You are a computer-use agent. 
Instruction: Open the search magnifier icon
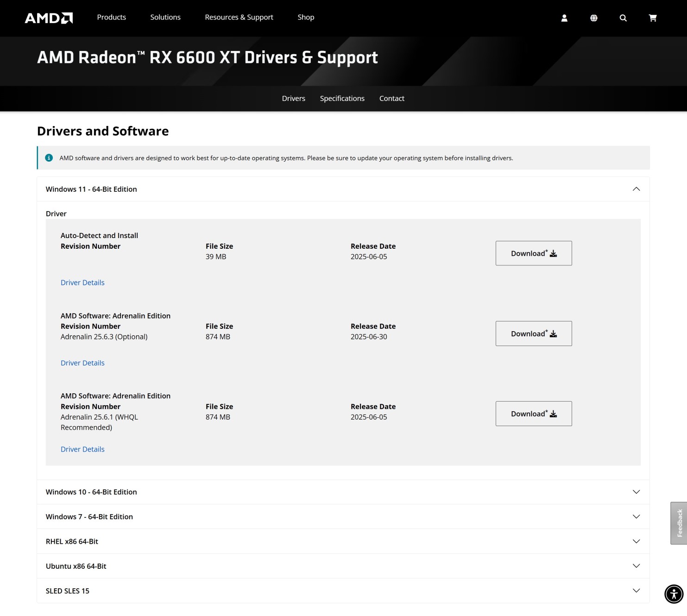(x=623, y=18)
